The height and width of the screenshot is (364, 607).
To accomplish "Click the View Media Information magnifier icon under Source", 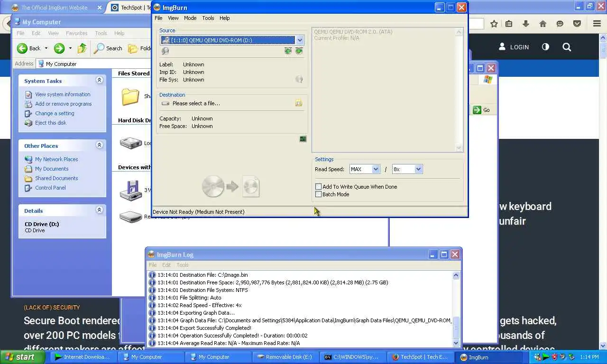I will point(165,51).
